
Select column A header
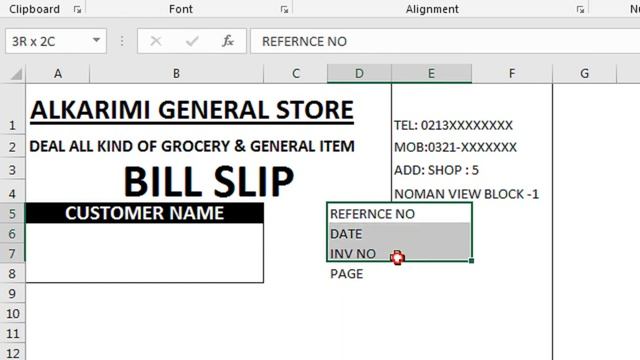pos(58,73)
